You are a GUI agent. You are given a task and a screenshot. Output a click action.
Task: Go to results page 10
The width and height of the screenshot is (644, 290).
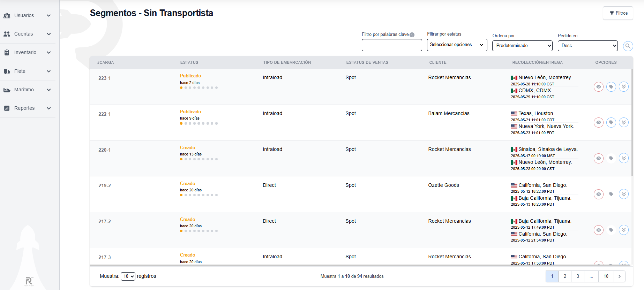click(606, 276)
